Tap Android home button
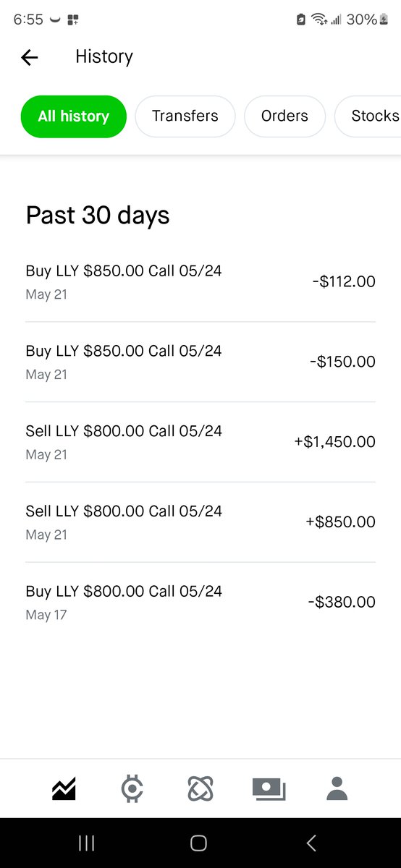 point(198,843)
